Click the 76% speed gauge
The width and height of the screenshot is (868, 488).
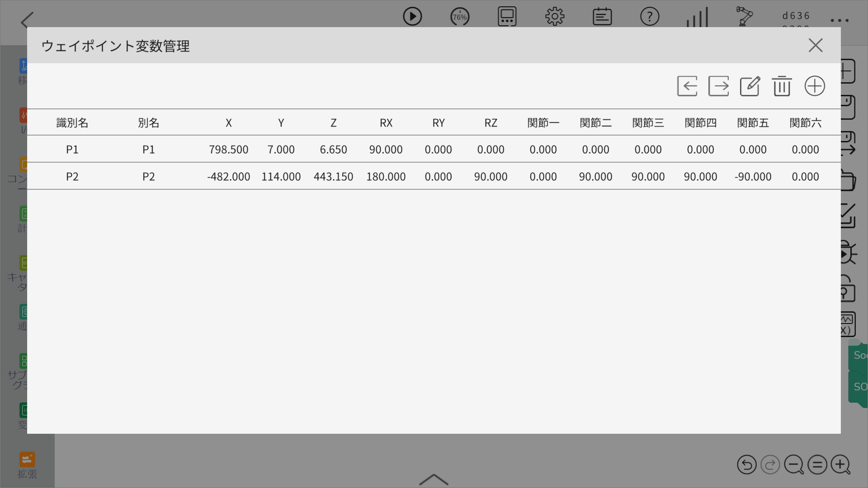pyautogui.click(x=460, y=17)
